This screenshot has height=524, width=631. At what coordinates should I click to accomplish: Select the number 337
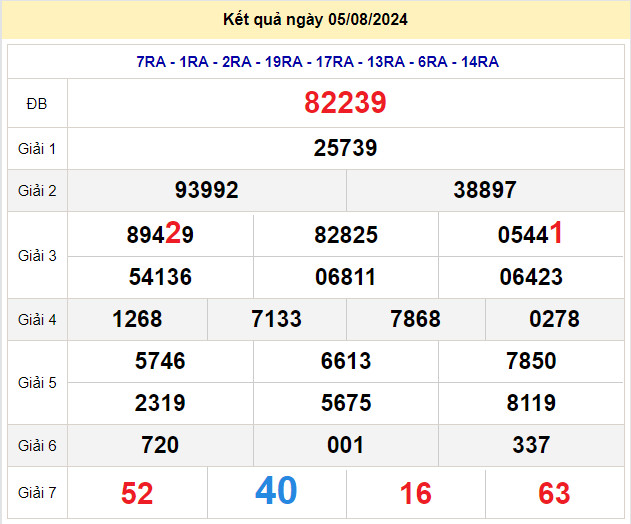point(531,445)
